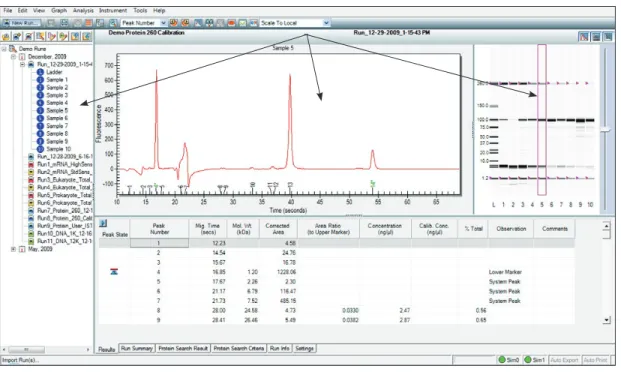
Task: Adjust the gel image vertical slider
Action: 605,130
